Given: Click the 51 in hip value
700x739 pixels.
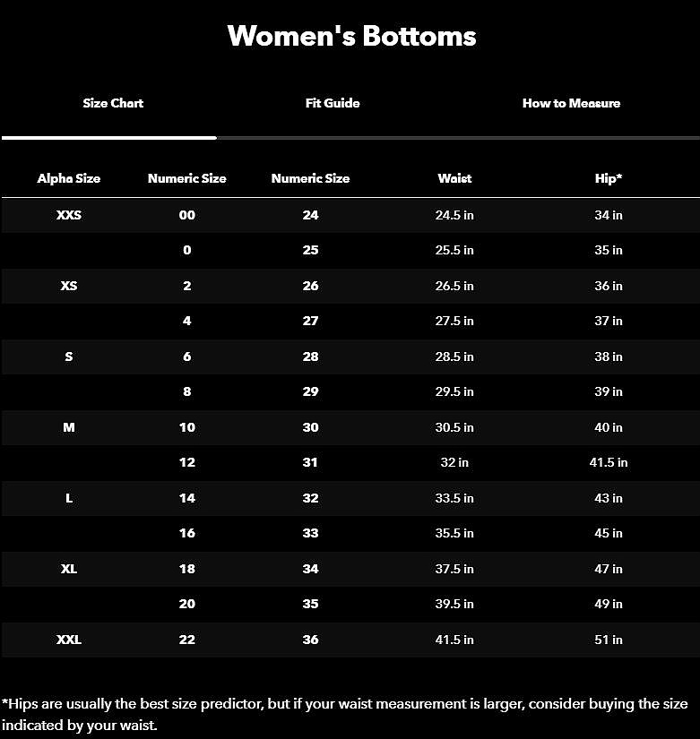Looking at the screenshot, I should 609,640.
